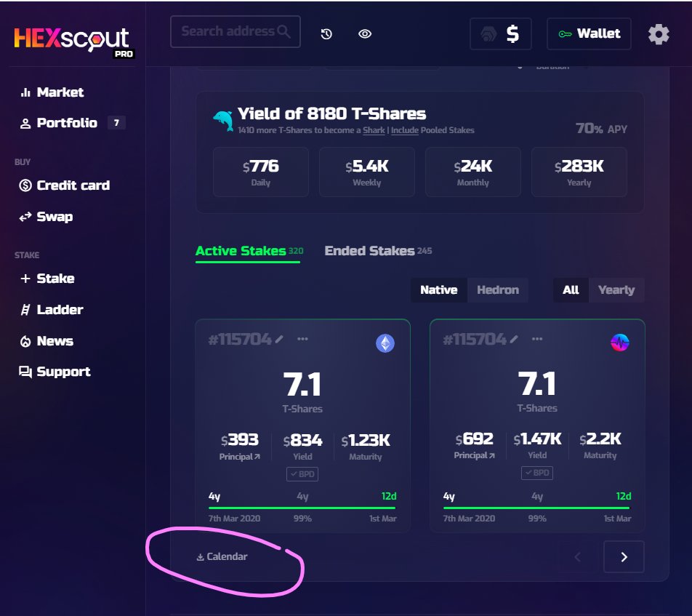Click the News flame icon

point(25,341)
